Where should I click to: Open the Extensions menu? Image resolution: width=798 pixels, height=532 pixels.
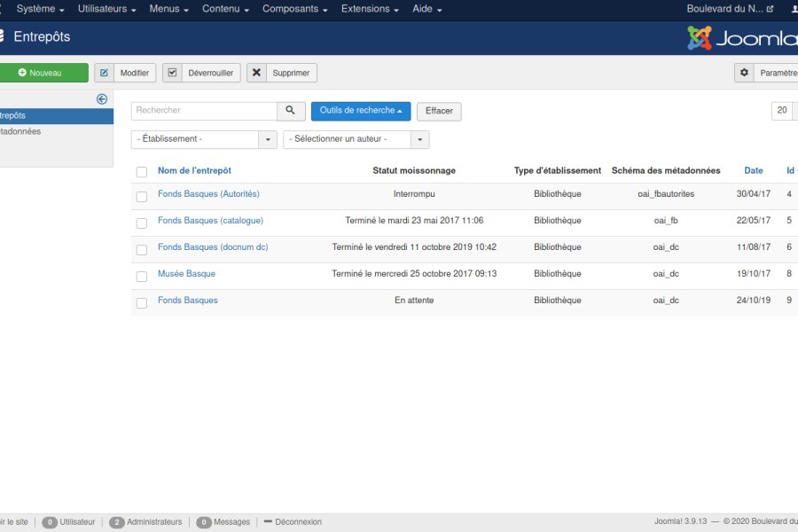pyautogui.click(x=370, y=9)
